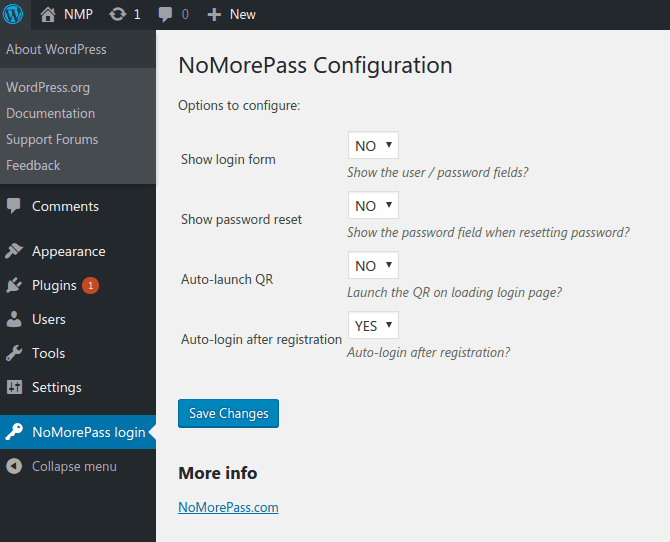The width and height of the screenshot is (670, 542).
Task: Open the comments bubble in admin bar
Action: coord(165,14)
